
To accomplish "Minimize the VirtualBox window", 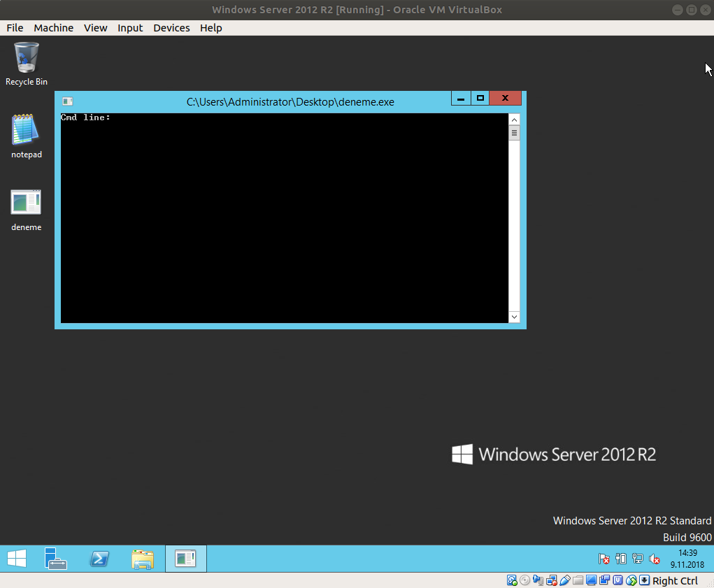I will click(x=678, y=10).
